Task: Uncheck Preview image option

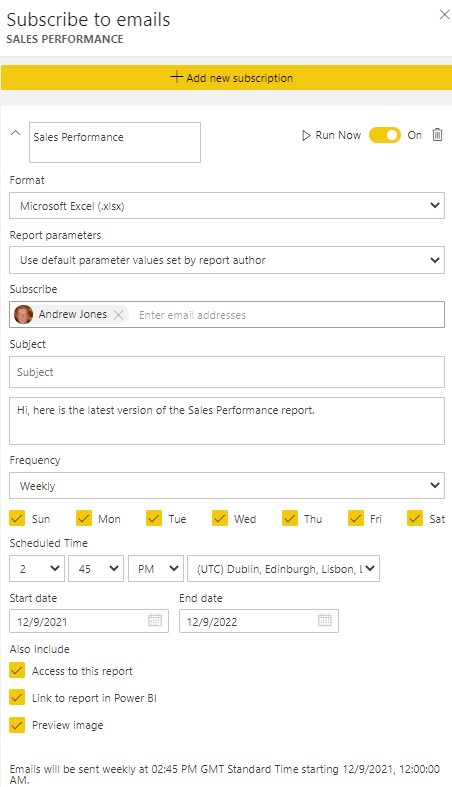Action: (x=17, y=725)
